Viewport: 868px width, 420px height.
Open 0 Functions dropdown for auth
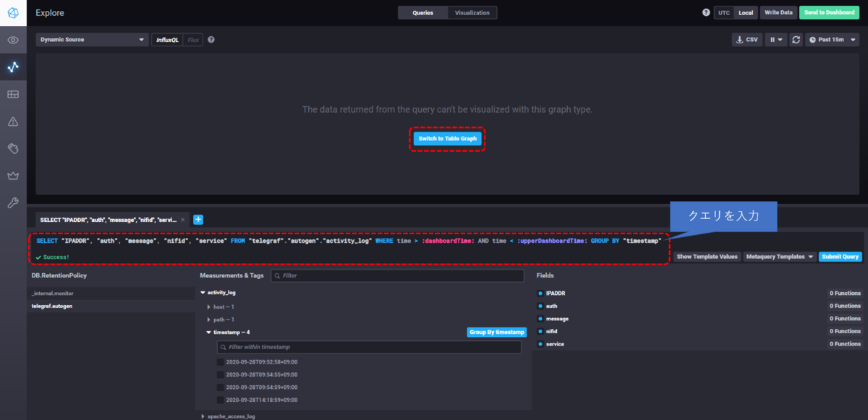coord(845,306)
